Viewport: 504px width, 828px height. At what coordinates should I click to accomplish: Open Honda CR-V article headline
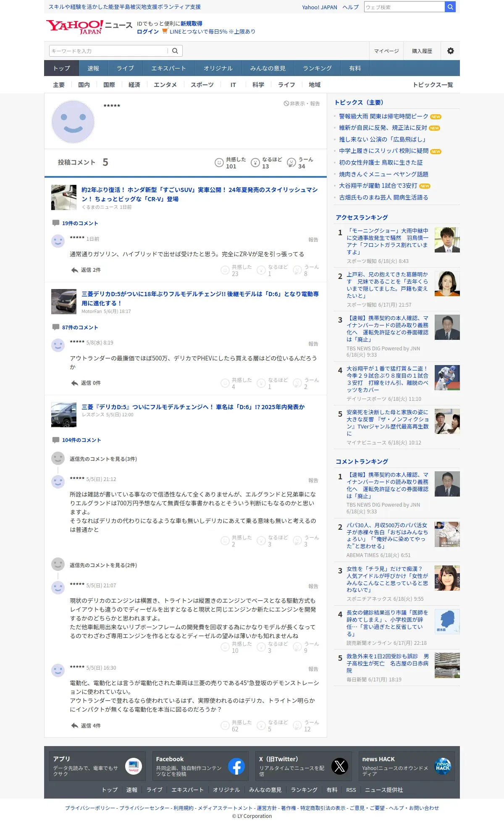click(x=199, y=195)
